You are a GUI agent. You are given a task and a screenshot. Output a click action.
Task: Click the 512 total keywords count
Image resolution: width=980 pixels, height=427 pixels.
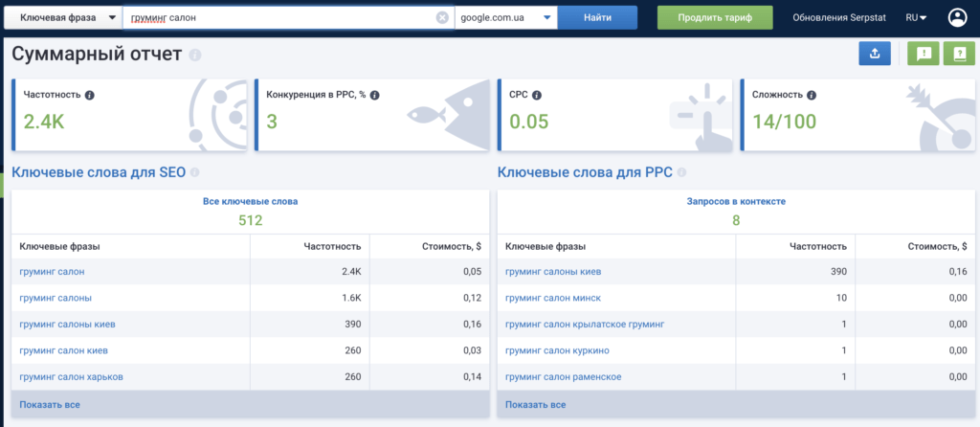[x=251, y=220]
